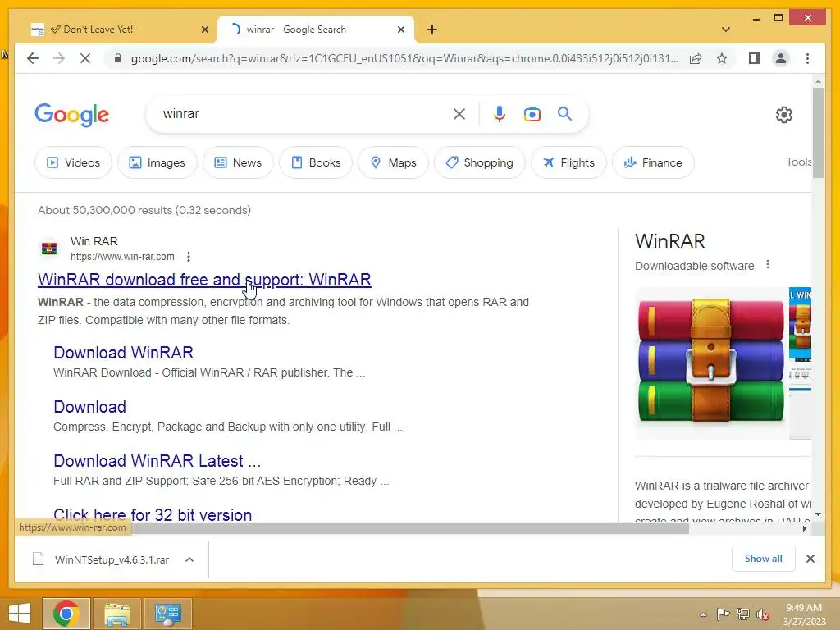
Task: Filter results by News
Action: (239, 162)
